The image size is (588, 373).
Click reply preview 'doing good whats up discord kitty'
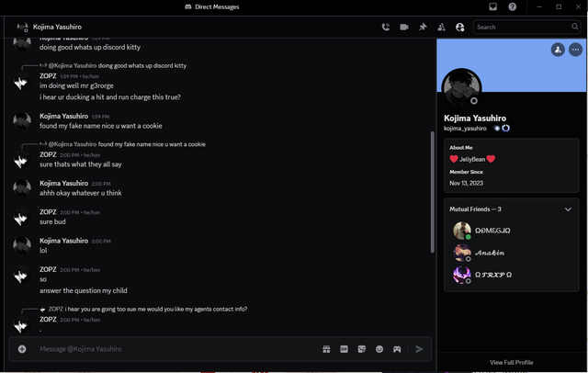[142, 65]
